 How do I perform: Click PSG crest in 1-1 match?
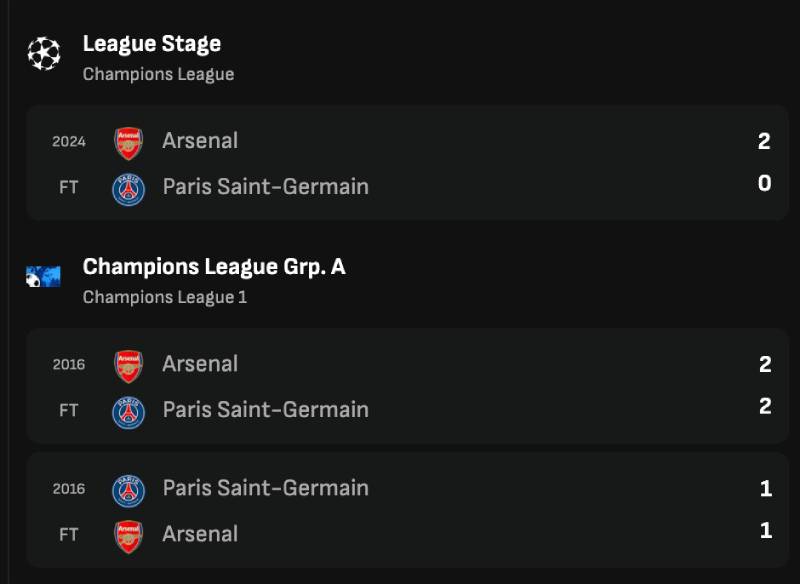[128, 489]
